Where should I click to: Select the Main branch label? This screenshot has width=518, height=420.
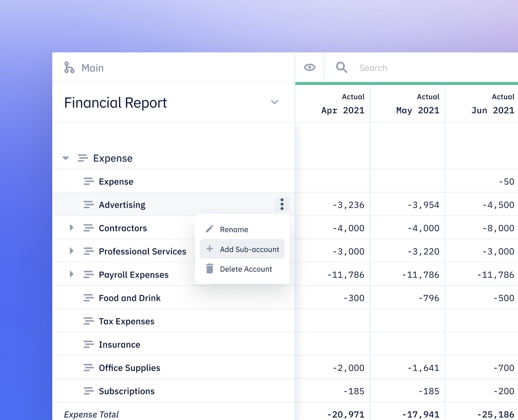click(x=92, y=68)
